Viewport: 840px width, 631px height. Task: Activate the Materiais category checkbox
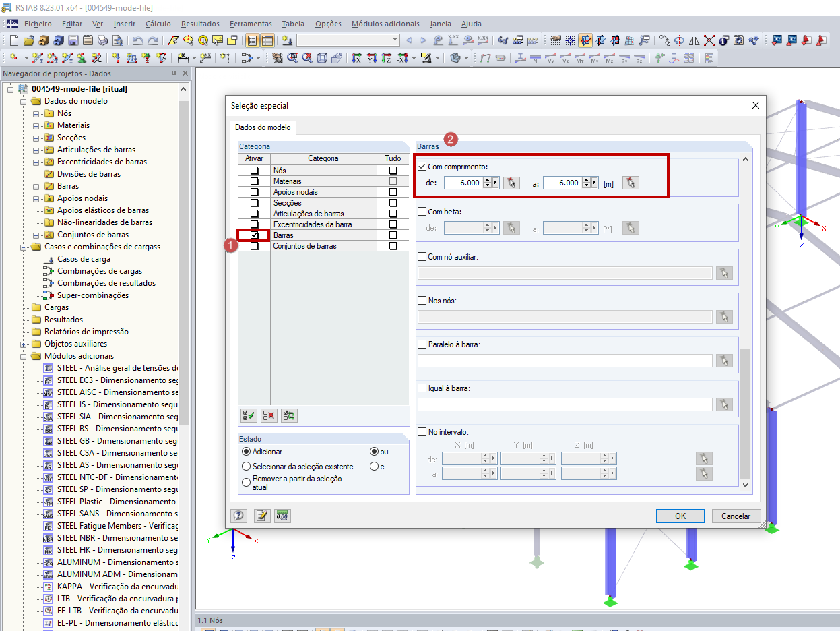pyautogui.click(x=255, y=181)
